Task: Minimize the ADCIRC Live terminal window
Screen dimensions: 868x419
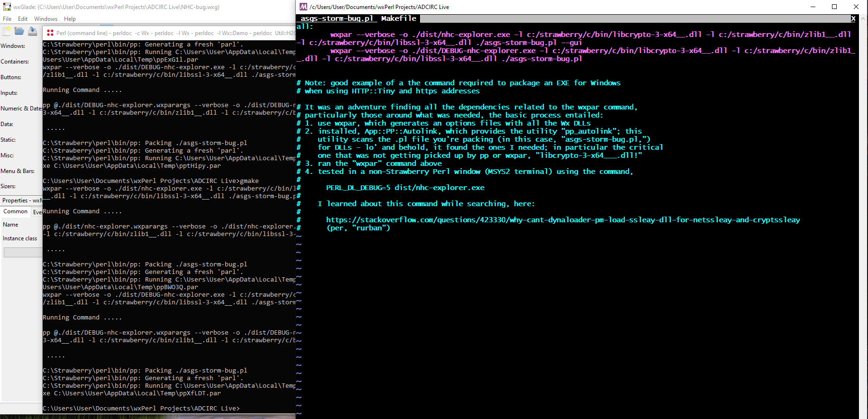Action: click(x=813, y=7)
